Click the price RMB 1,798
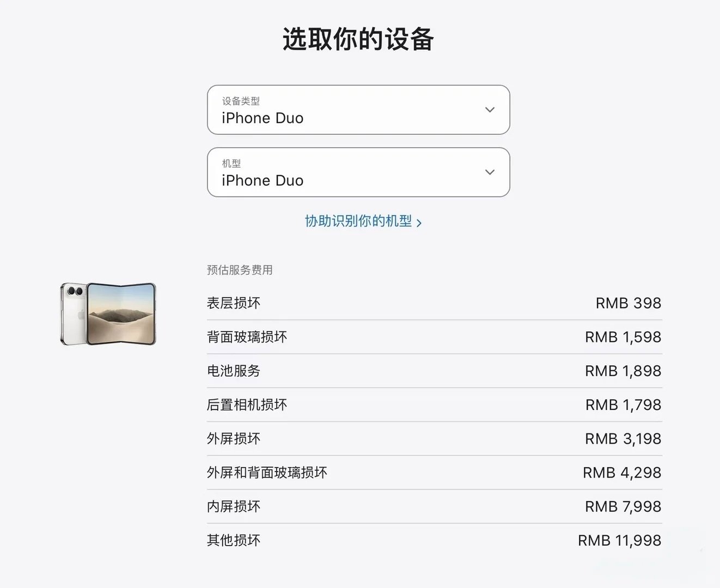Image resolution: width=720 pixels, height=588 pixels. 623,405
